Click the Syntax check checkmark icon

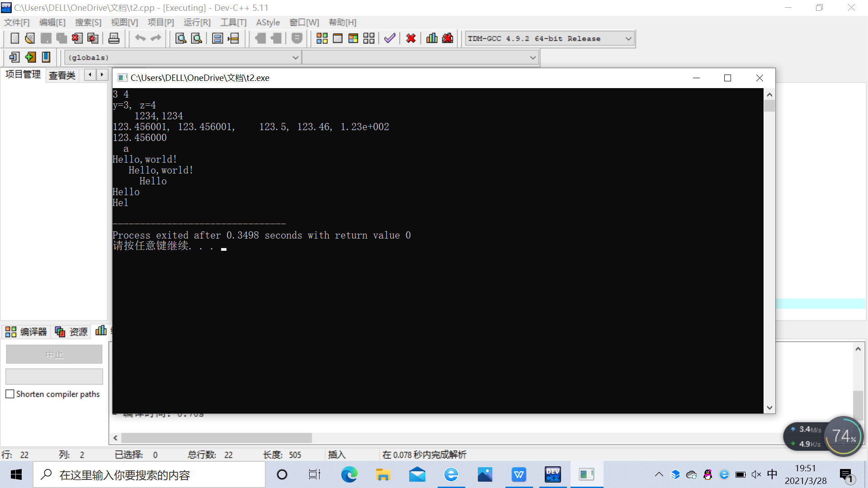(390, 38)
